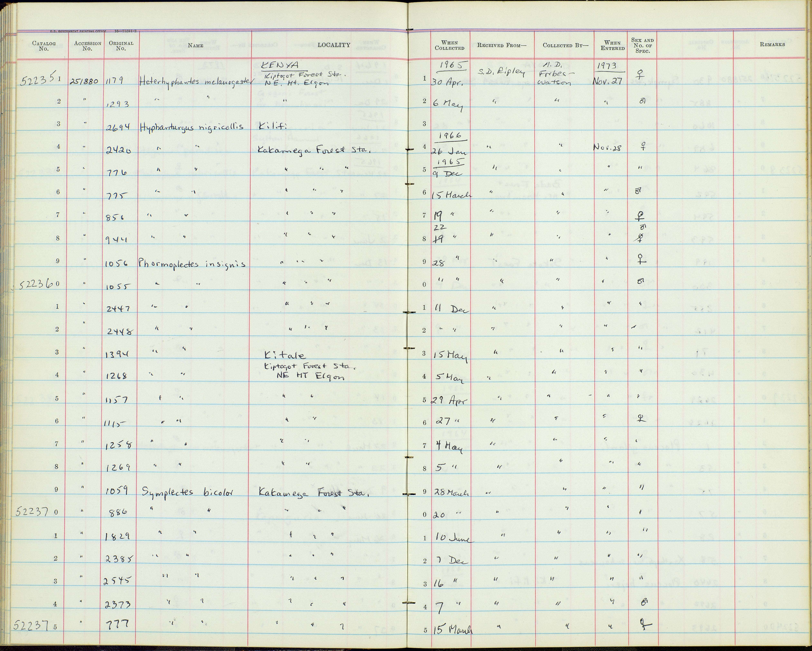Click the 'Accession No.' column header
The image size is (812, 651).
pyautogui.click(x=87, y=46)
